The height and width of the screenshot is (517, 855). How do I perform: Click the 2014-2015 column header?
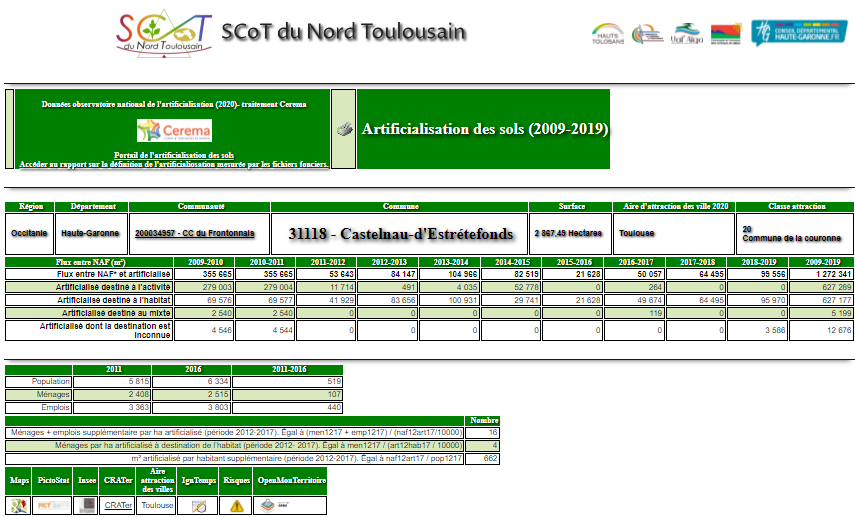click(x=512, y=262)
